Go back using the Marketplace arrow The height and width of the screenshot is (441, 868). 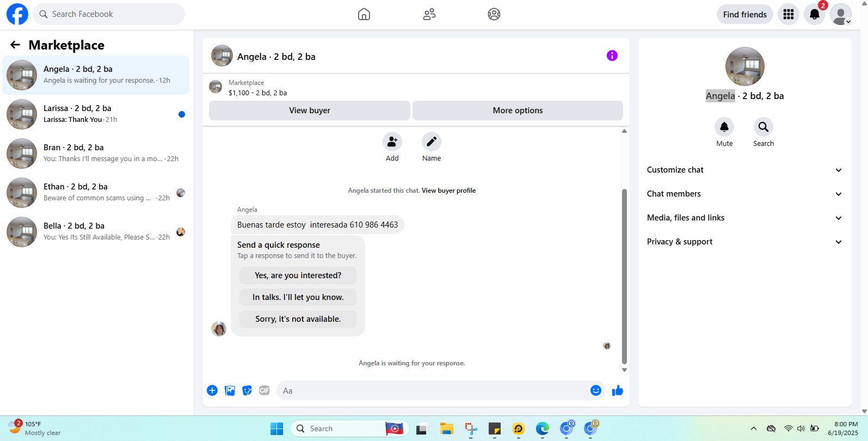pyautogui.click(x=15, y=45)
